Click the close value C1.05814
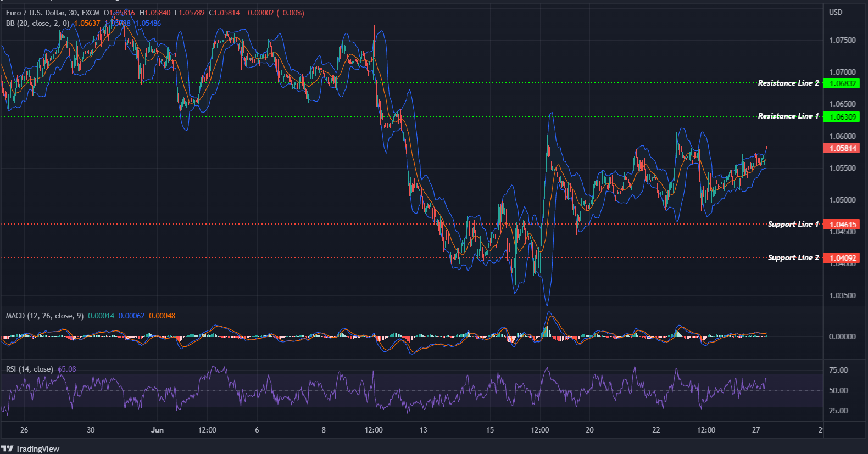Image resolution: width=868 pixels, height=454 pixels. point(225,13)
